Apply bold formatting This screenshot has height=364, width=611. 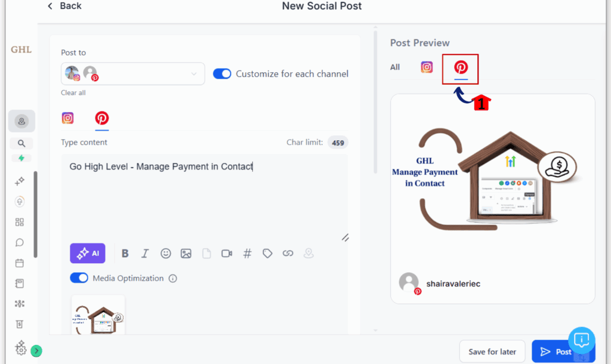[x=125, y=254]
